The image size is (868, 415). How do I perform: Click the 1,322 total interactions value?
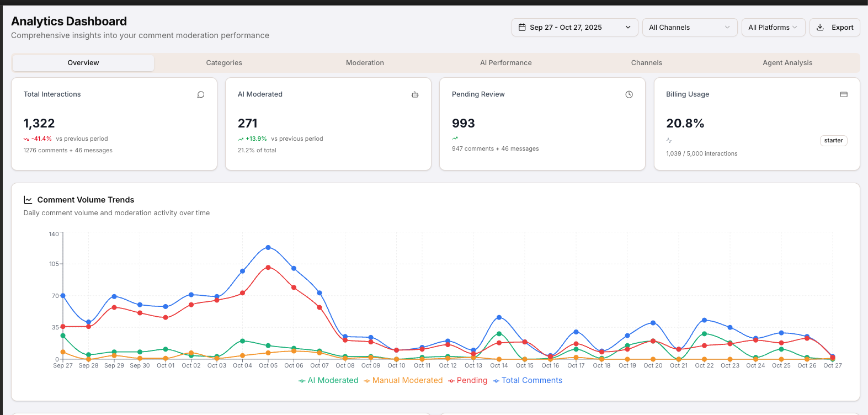coord(39,123)
